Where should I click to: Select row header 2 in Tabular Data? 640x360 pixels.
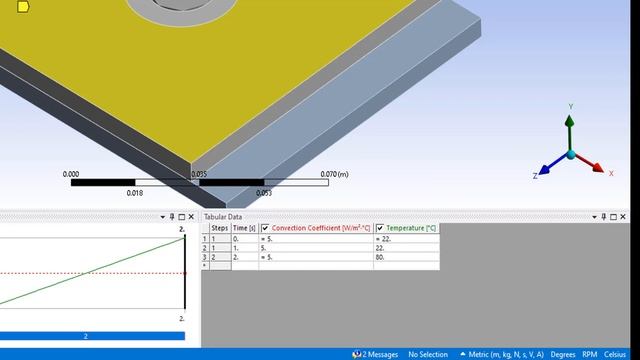(205, 248)
